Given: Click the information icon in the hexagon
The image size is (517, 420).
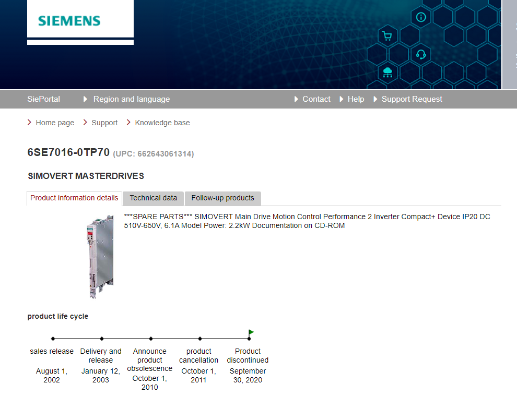Looking at the screenshot, I should 421,17.
